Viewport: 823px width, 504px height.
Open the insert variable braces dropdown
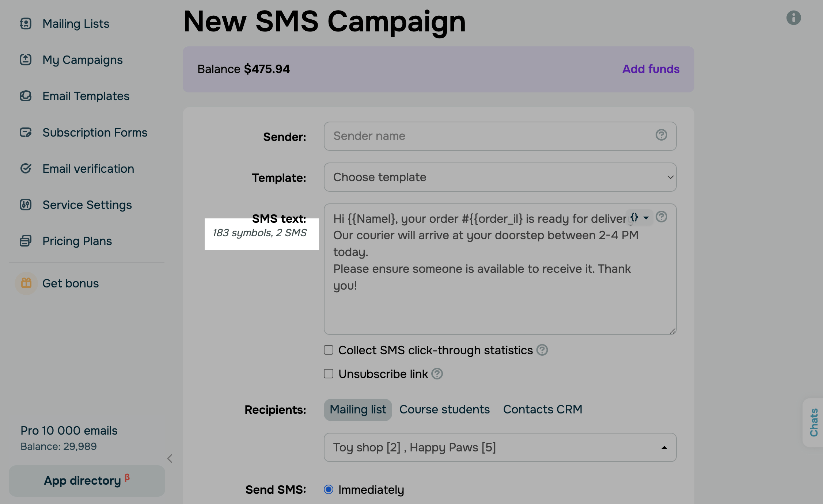(x=639, y=218)
